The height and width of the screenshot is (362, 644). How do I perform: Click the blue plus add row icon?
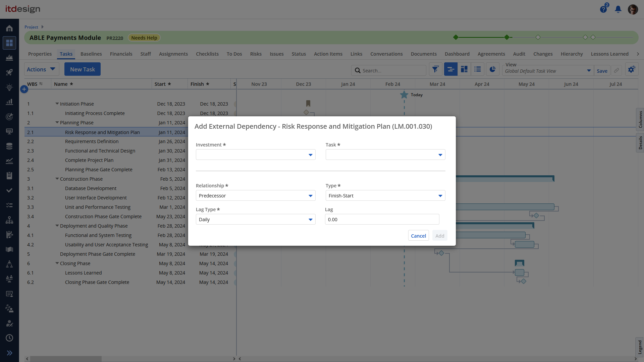[x=24, y=89]
